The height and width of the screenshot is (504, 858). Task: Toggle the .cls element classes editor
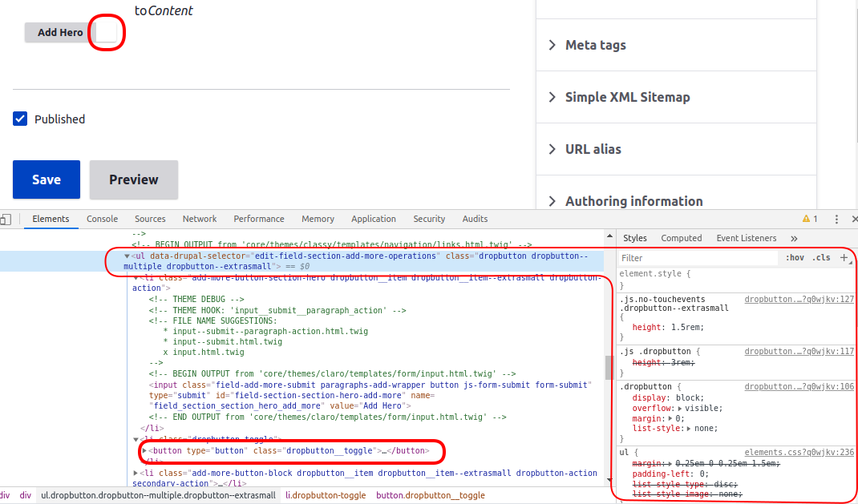point(822,256)
